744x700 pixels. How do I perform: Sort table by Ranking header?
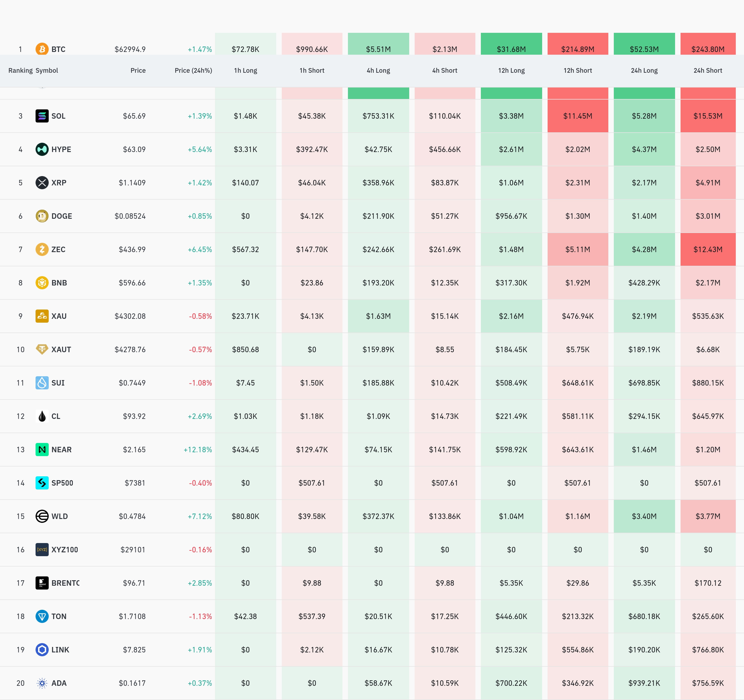(20, 70)
